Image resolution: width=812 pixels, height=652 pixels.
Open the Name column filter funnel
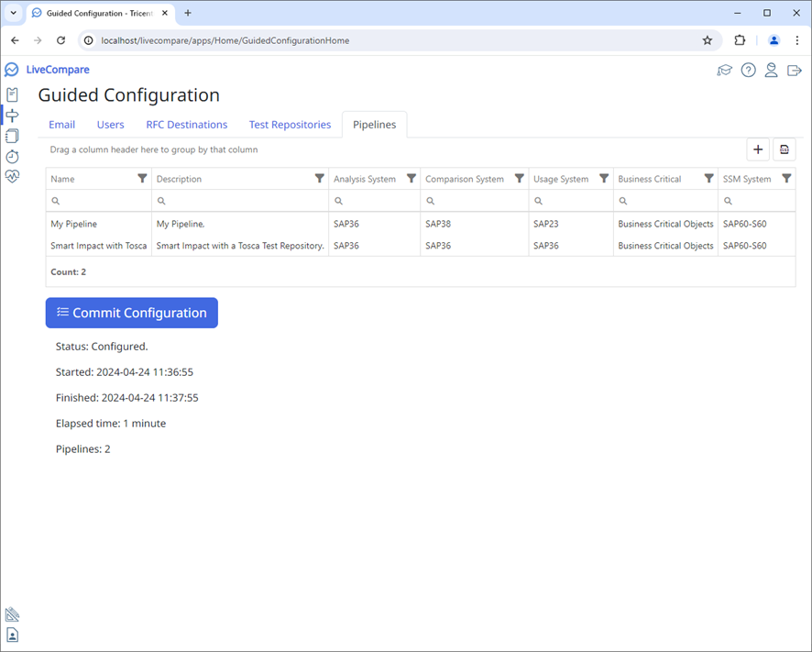tap(144, 178)
